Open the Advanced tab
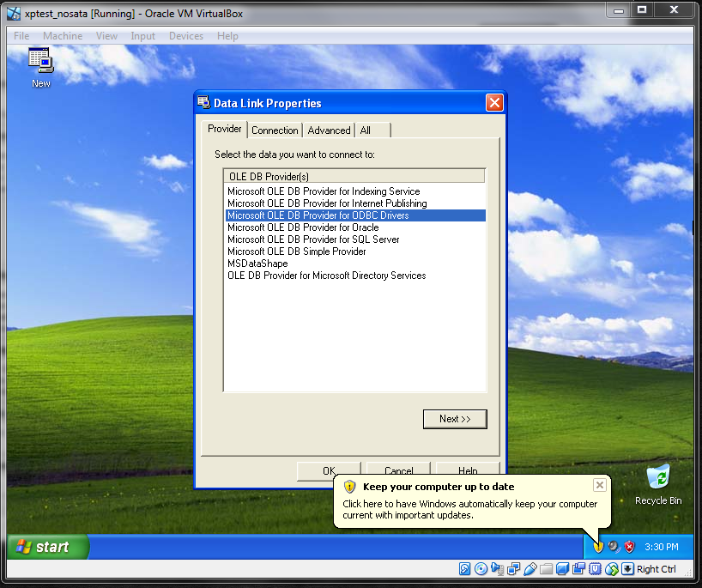The image size is (702, 588). click(x=329, y=130)
